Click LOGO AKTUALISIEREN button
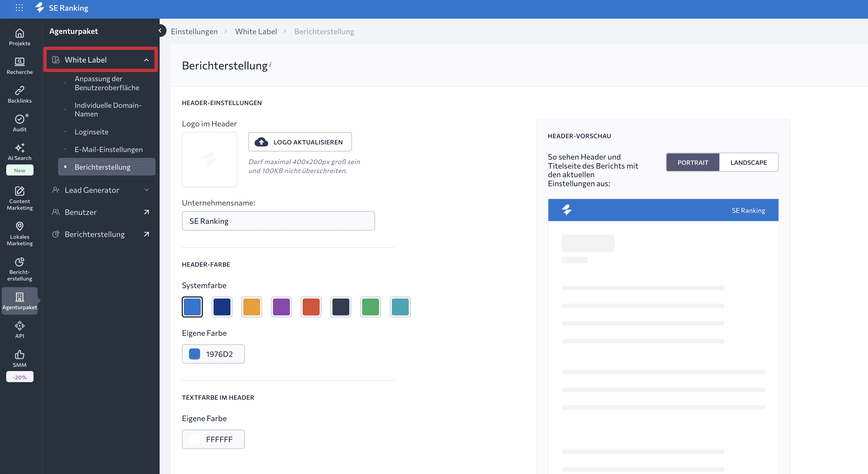Screen dimensions: 868x474 coord(300,142)
